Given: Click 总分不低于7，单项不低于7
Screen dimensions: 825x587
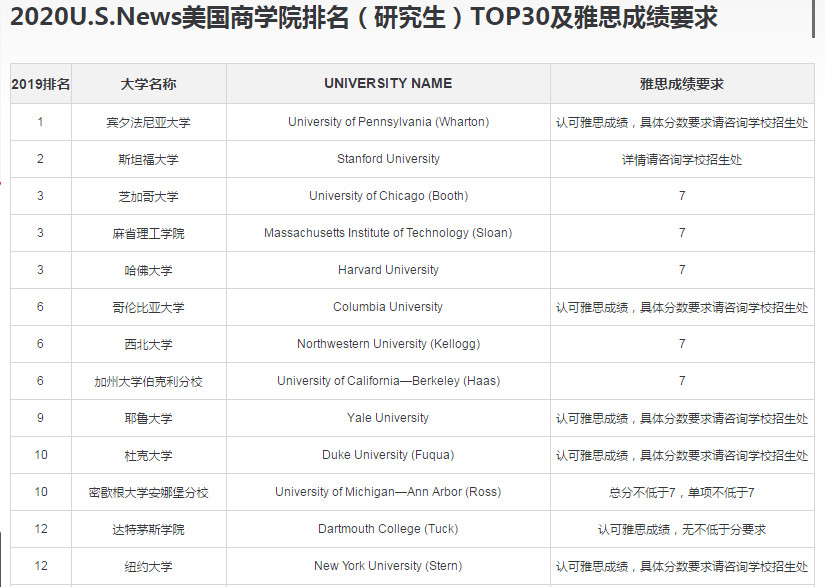Looking at the screenshot, I should click(x=682, y=492).
